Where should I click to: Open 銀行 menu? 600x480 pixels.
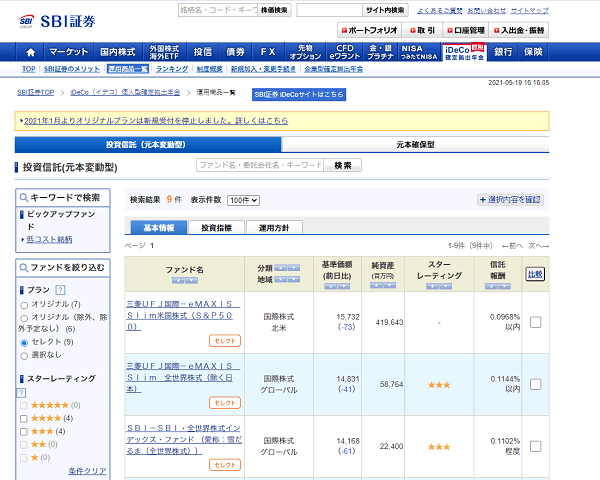(x=503, y=52)
